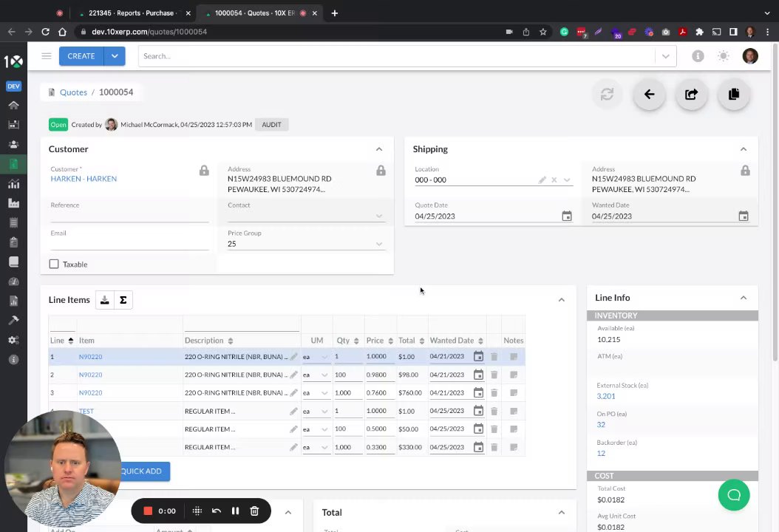Open the customers people icon in sidebar
This screenshot has height=532, width=779.
click(x=13, y=145)
